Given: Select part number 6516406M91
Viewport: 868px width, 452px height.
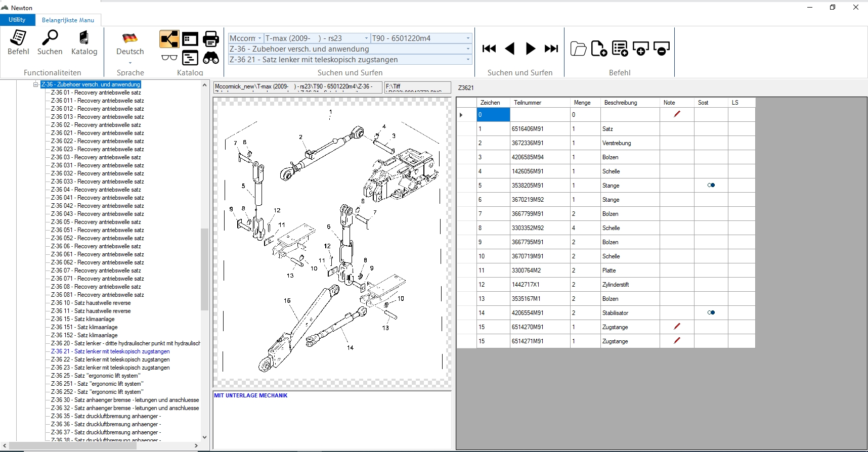Looking at the screenshot, I should (x=540, y=129).
